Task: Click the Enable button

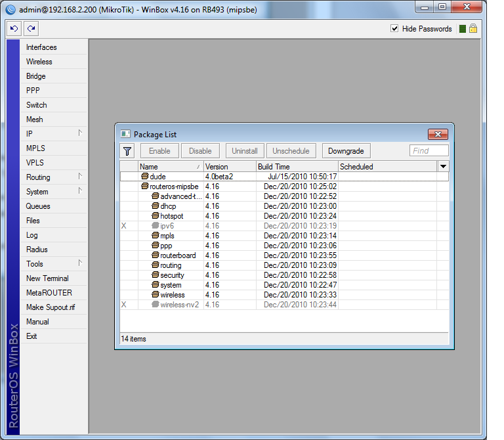Action: 159,151
